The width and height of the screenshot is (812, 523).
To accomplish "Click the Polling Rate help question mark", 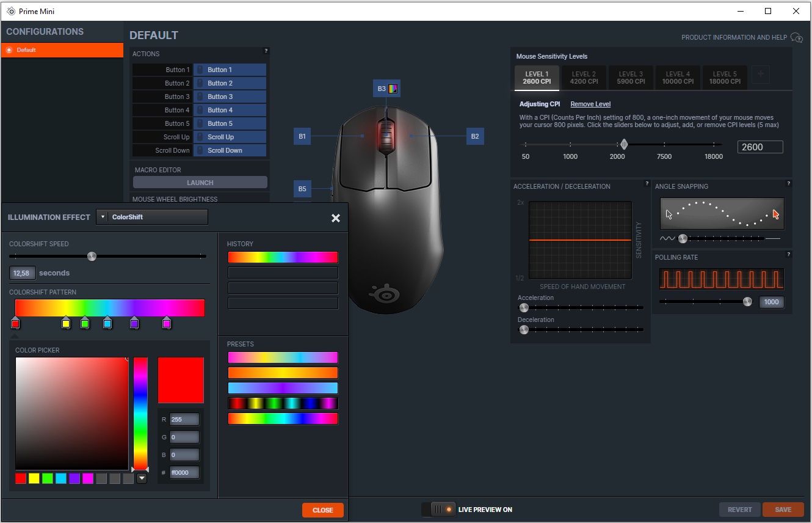I will pyautogui.click(x=789, y=254).
